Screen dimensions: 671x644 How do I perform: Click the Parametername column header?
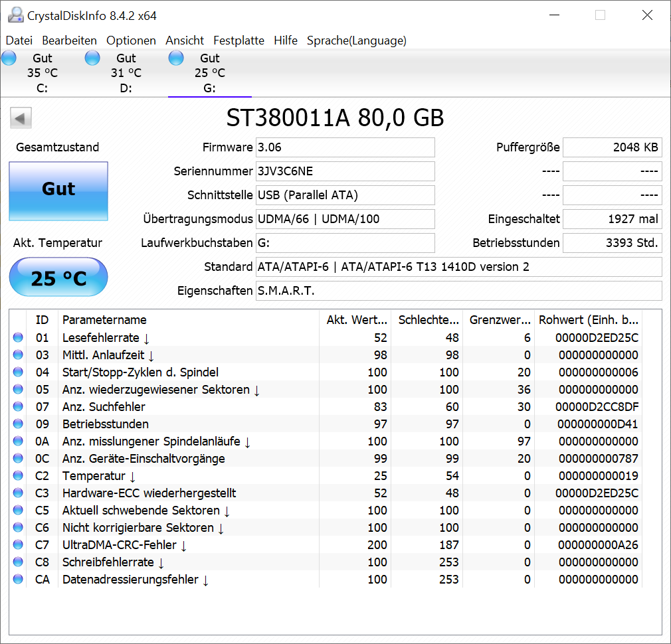click(188, 320)
